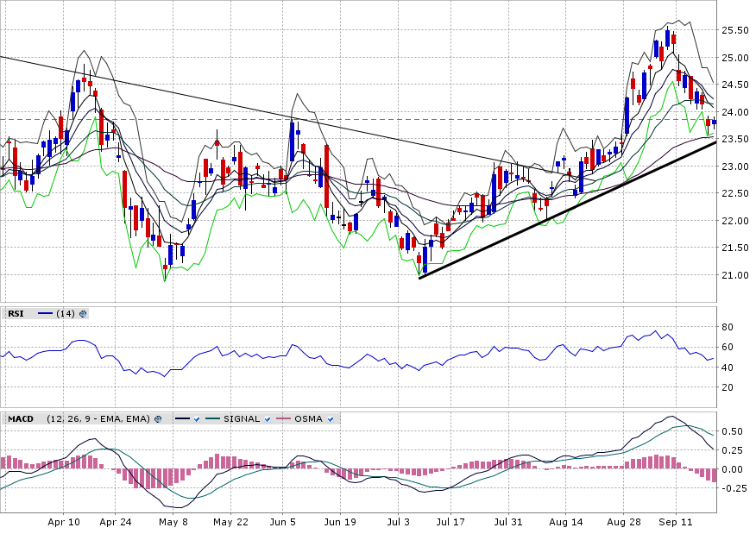Viewport: 756px width, 534px height.
Task: Click the RSI period value (14)
Action: [66, 314]
